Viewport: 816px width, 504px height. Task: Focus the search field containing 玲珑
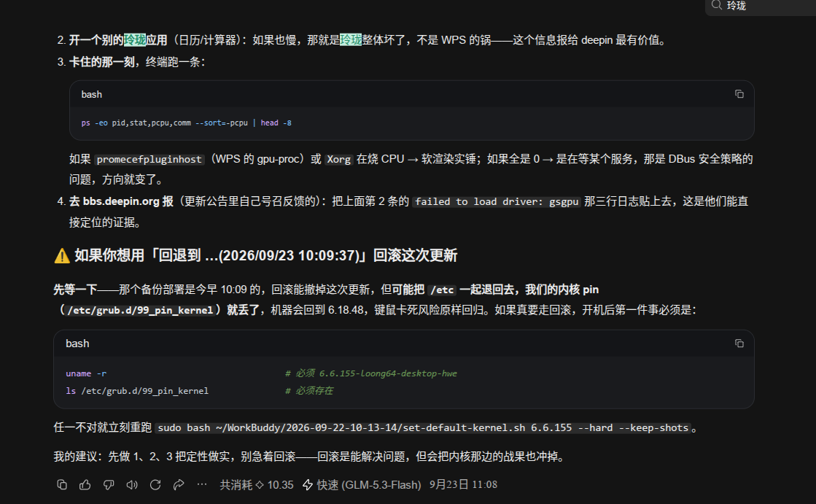[x=761, y=7]
